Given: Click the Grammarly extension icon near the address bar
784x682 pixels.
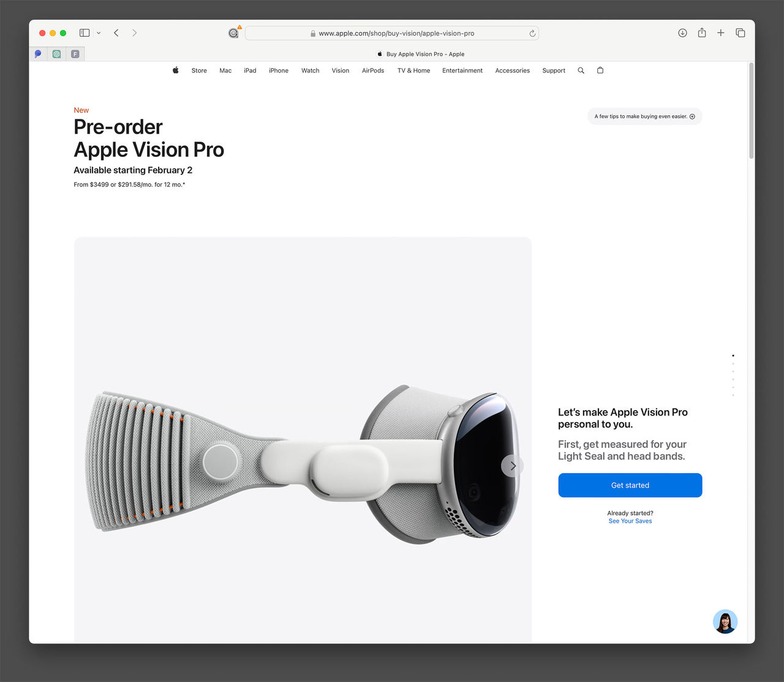Looking at the screenshot, I should pos(234,33).
